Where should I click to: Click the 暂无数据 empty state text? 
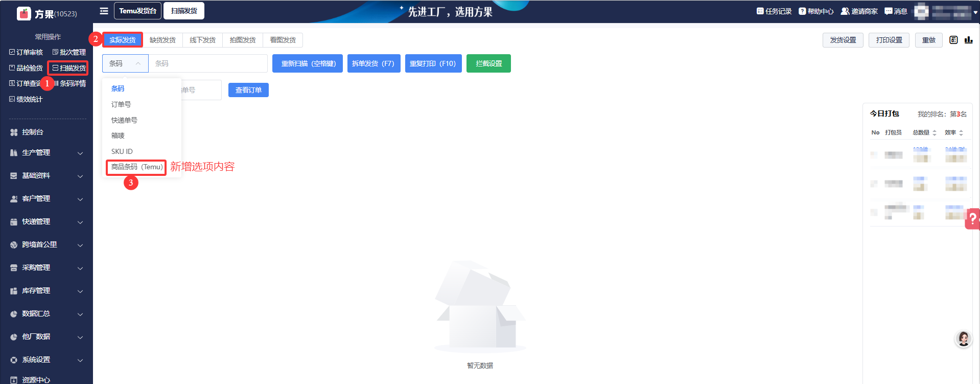pyautogui.click(x=480, y=366)
